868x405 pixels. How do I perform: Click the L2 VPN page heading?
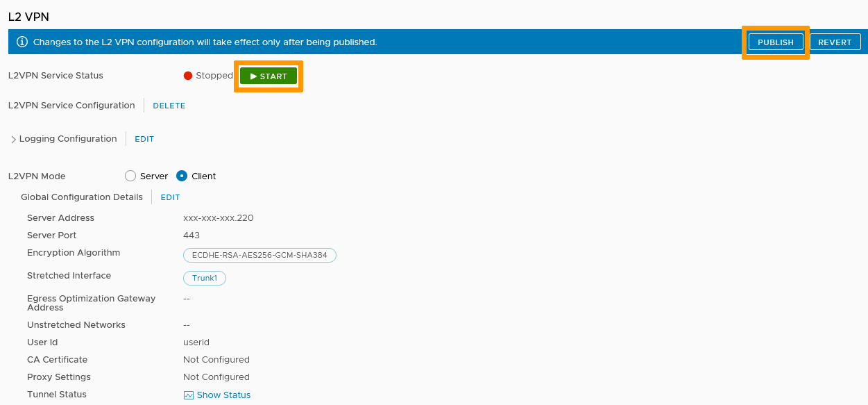[28, 17]
